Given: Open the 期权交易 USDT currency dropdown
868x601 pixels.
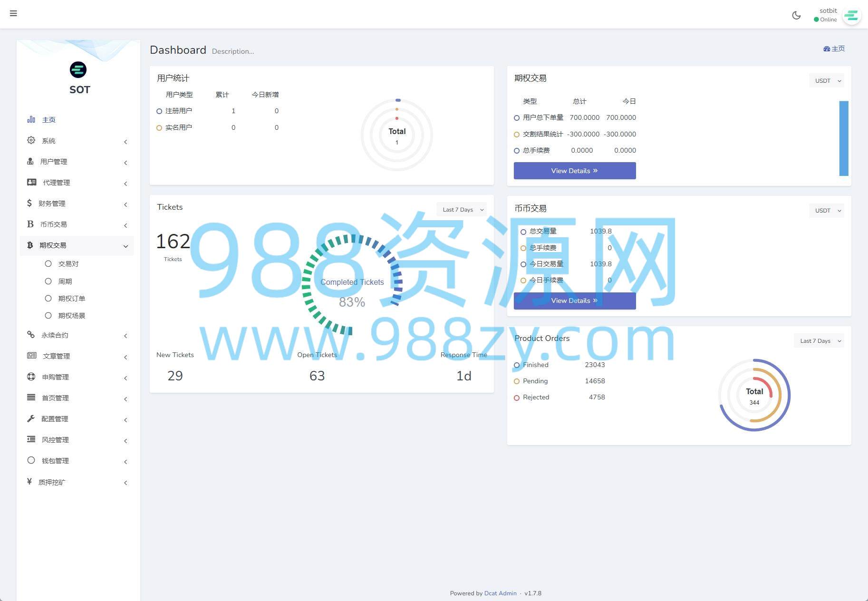Looking at the screenshot, I should coord(826,81).
